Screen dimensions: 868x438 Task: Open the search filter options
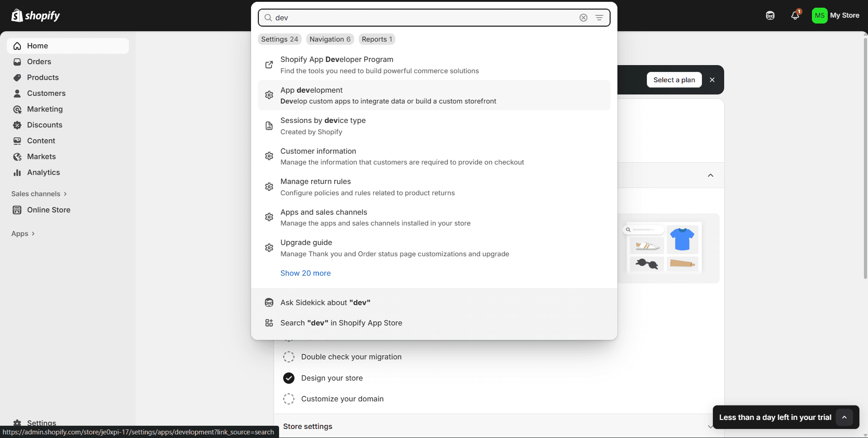(599, 18)
